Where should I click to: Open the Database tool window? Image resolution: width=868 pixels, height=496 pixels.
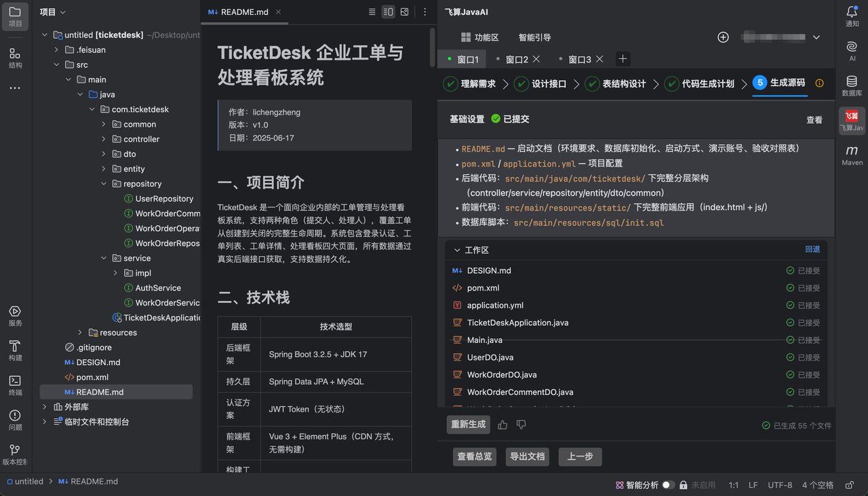[x=852, y=86]
